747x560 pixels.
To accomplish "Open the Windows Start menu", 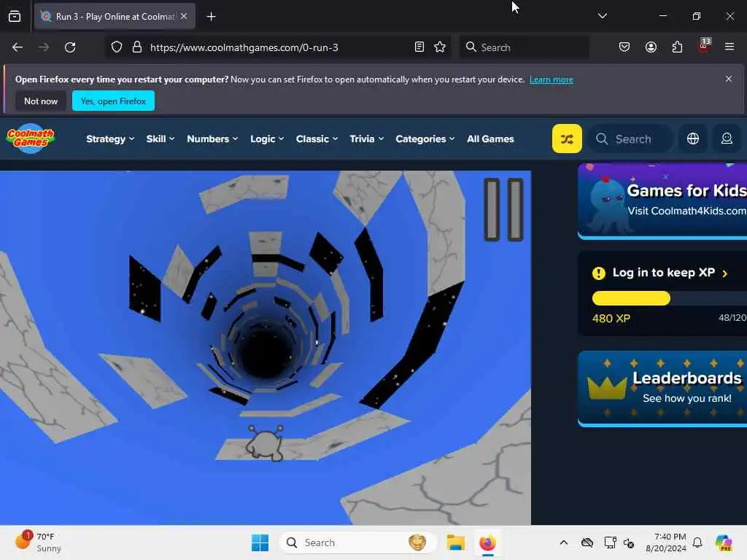I will pos(260,542).
